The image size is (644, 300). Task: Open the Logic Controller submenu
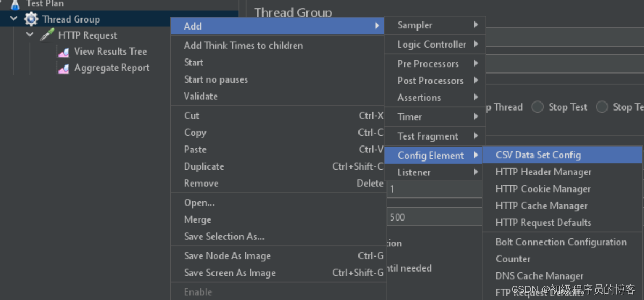click(435, 45)
